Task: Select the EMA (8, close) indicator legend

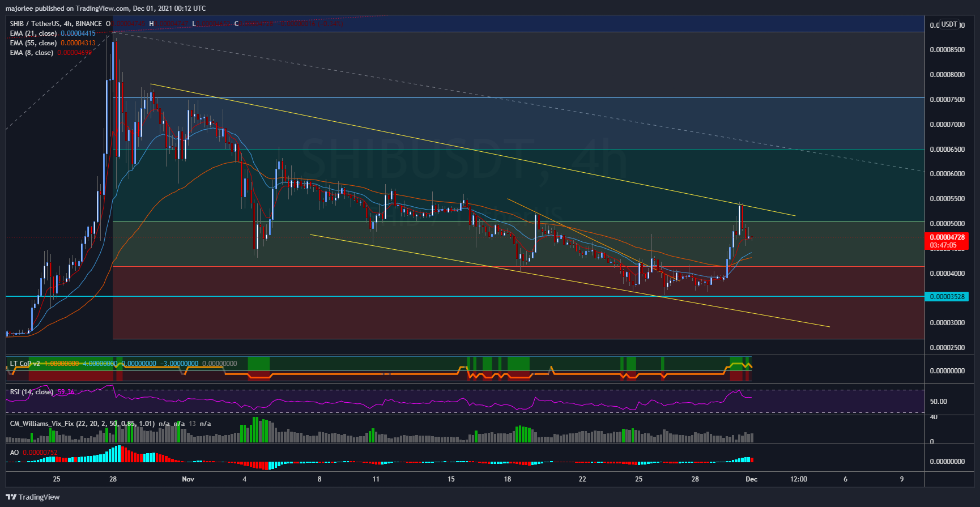Action: (x=31, y=53)
